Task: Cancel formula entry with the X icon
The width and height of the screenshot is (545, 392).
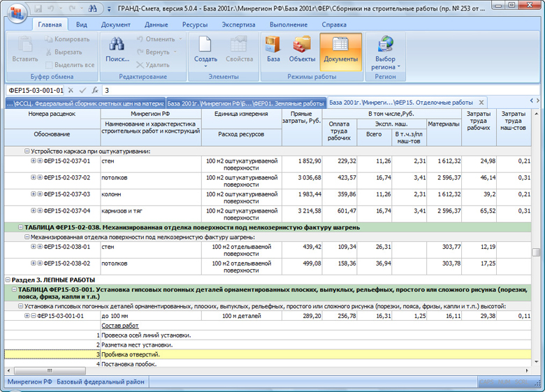Action: (71, 90)
